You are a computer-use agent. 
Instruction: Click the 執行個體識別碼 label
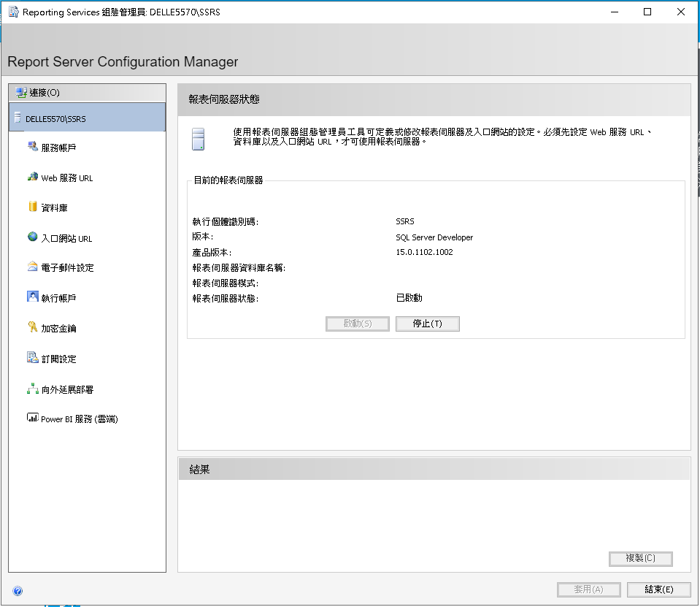(226, 221)
